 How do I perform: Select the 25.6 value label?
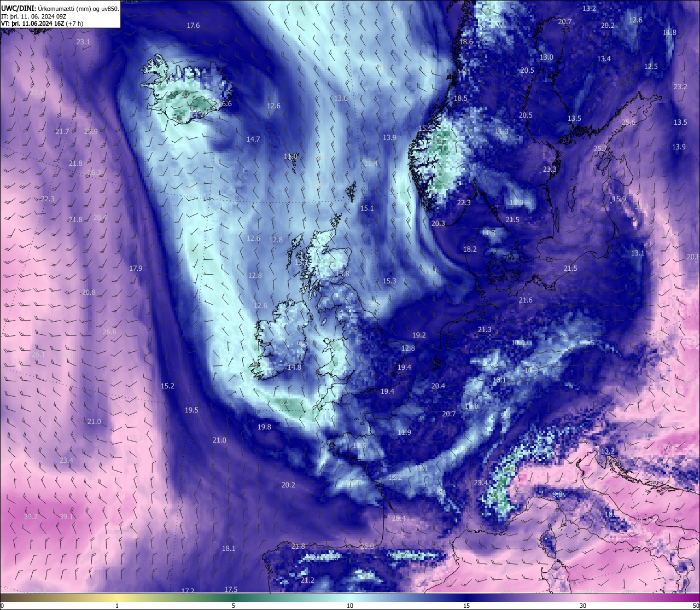click(x=629, y=123)
